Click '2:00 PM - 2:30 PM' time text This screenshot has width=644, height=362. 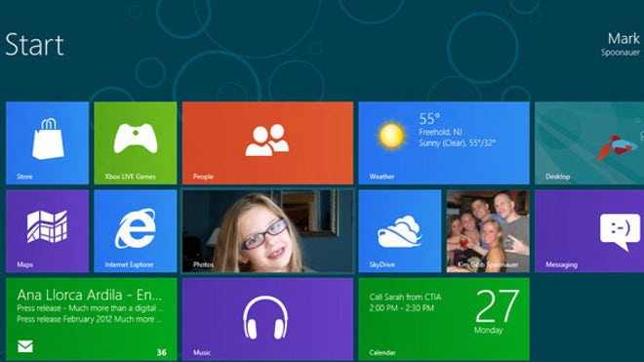pos(401,308)
